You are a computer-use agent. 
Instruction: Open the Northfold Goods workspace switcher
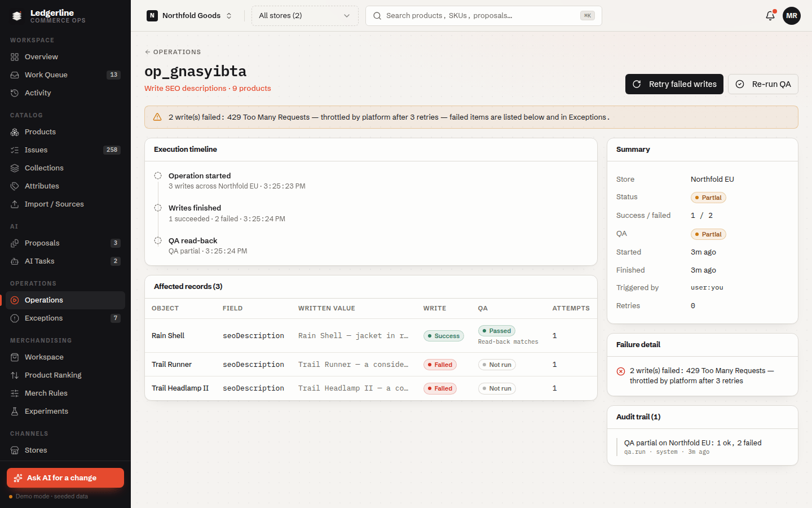[189, 16]
